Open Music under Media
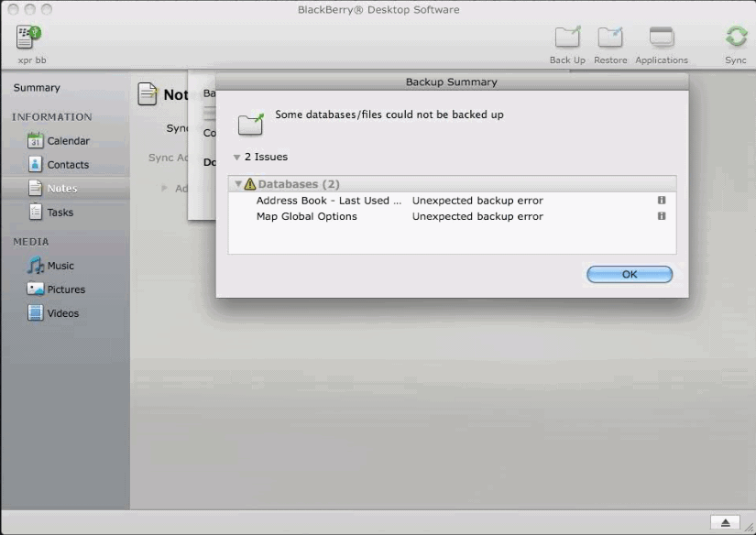This screenshot has width=756, height=535. point(59,266)
